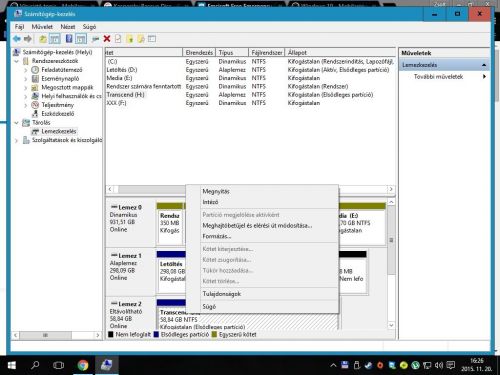Open taskbar search magnifier
Viewport: 500px width, 375px height.
click(35, 365)
